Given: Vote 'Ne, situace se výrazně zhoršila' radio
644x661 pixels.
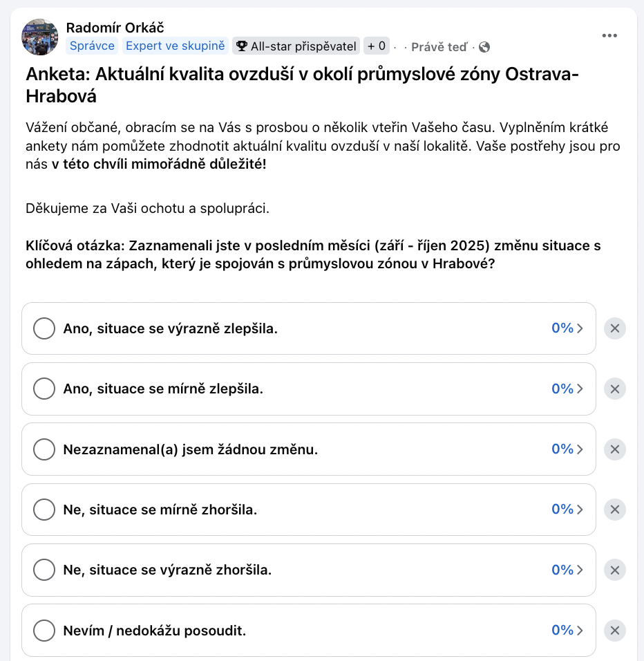Looking at the screenshot, I should point(44,570).
